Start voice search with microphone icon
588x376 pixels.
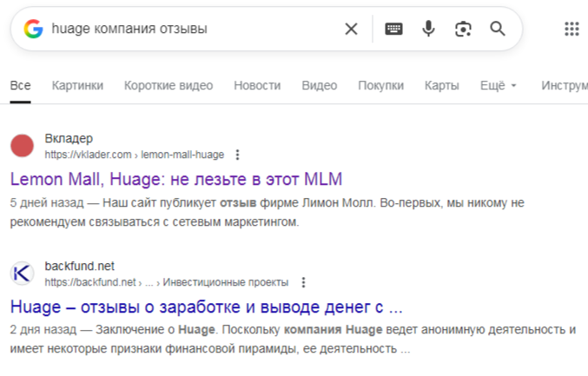(x=428, y=30)
